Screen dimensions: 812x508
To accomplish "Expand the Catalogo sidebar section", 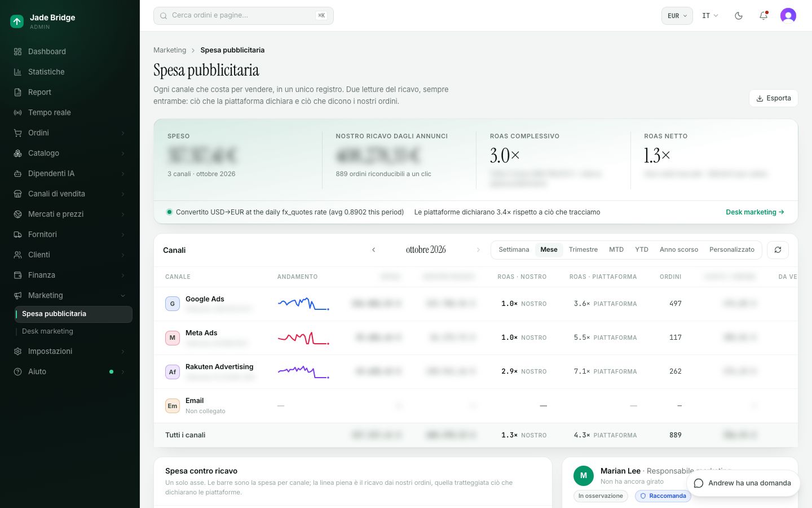I will (x=70, y=153).
